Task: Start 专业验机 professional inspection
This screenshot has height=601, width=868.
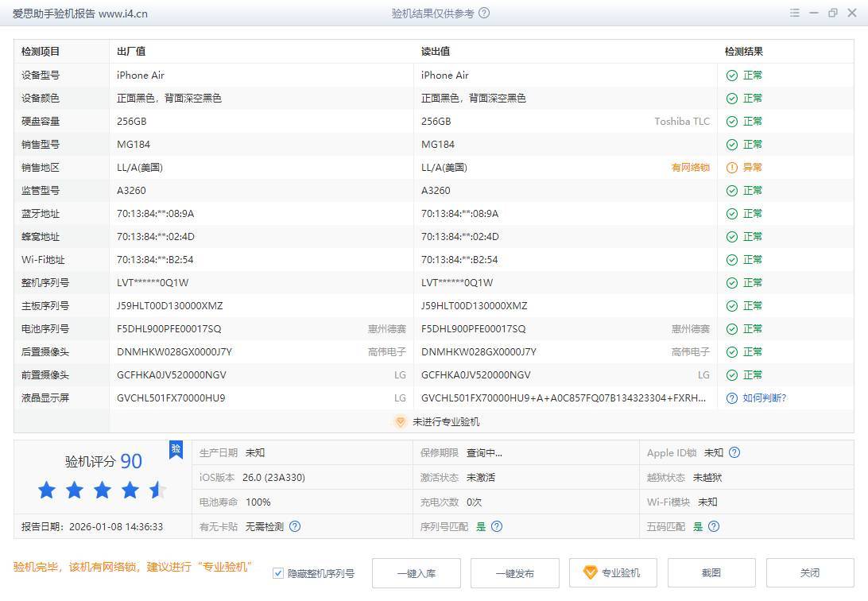Action: tap(612, 573)
